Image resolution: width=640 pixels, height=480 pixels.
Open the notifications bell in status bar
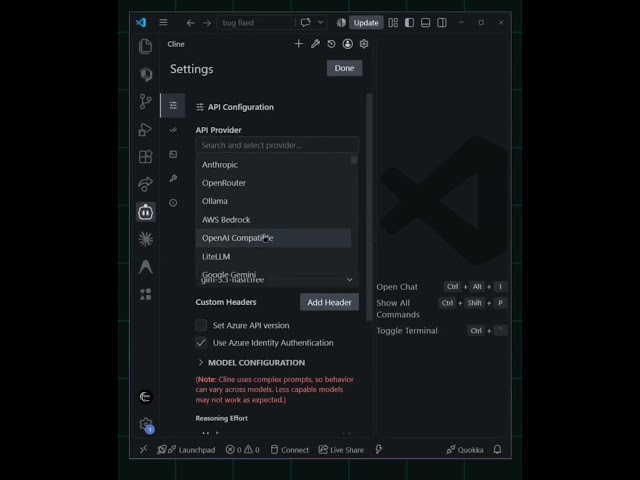(497, 449)
